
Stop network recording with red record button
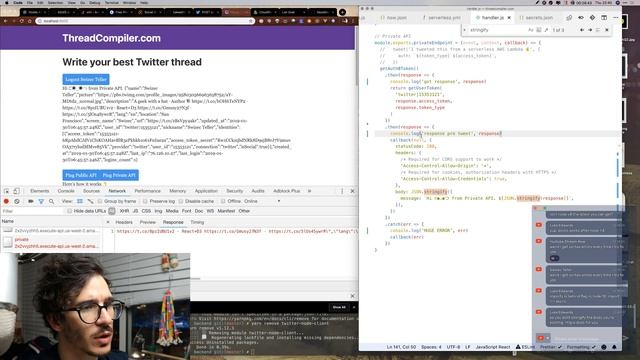(6, 201)
